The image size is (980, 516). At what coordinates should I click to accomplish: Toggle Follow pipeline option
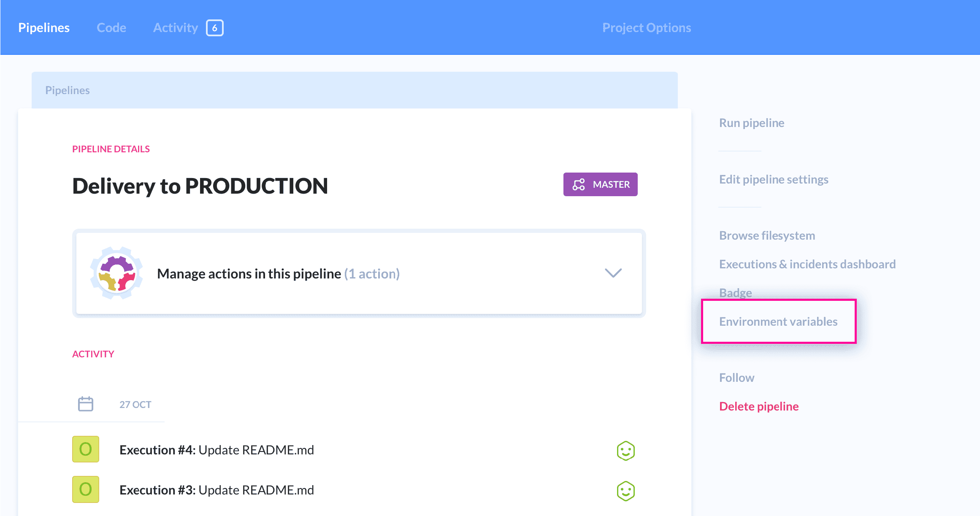(x=737, y=377)
